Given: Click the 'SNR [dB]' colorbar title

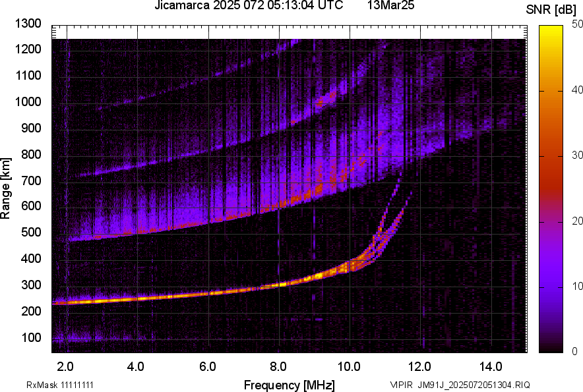Looking at the screenshot, I should tap(551, 10).
